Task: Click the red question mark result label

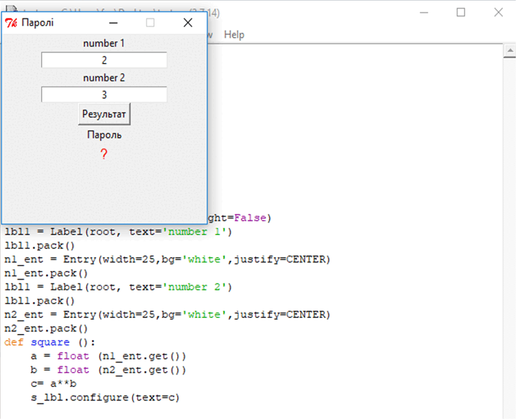Action: [x=104, y=154]
